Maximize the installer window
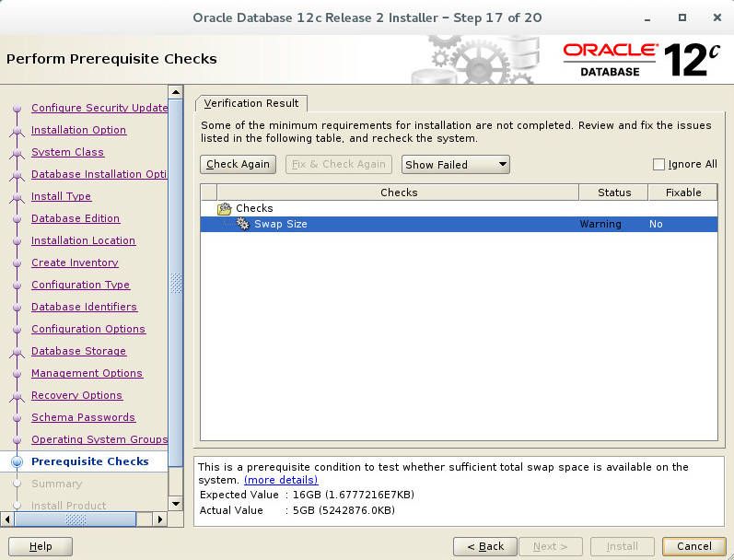The image size is (734, 560). pyautogui.click(x=682, y=17)
